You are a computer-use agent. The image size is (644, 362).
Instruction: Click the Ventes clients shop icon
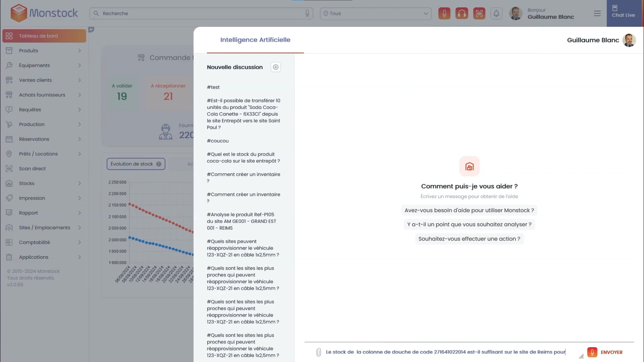click(x=9, y=80)
